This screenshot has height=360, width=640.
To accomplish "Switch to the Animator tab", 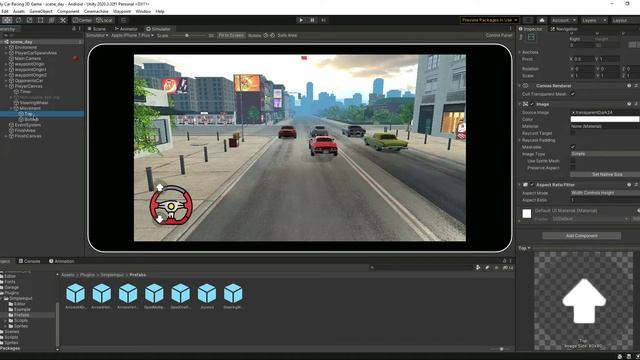I will tap(126, 29).
